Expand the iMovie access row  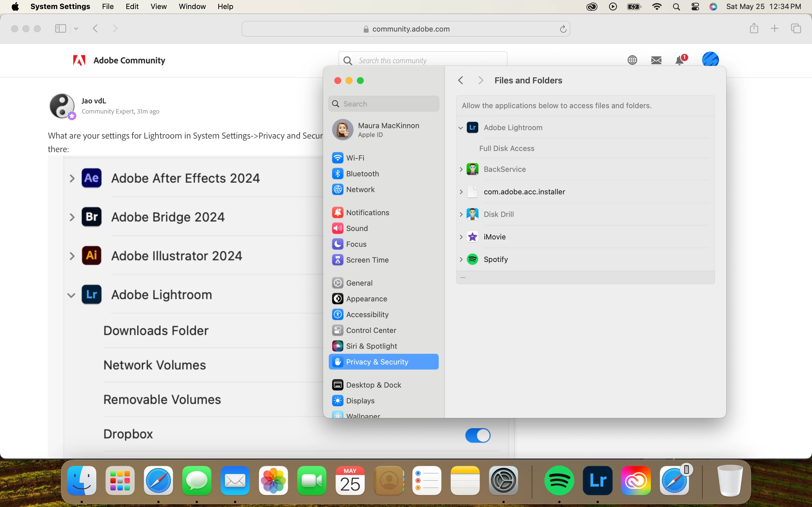(461, 237)
